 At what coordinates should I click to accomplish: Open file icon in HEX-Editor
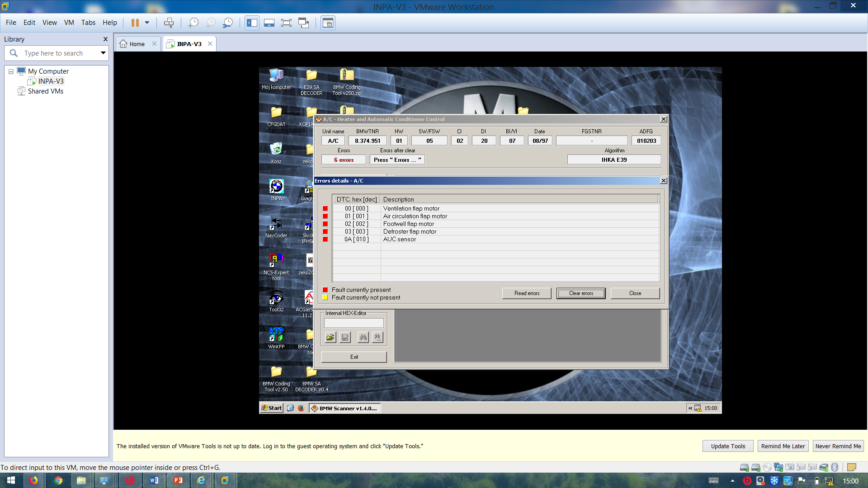click(x=330, y=338)
